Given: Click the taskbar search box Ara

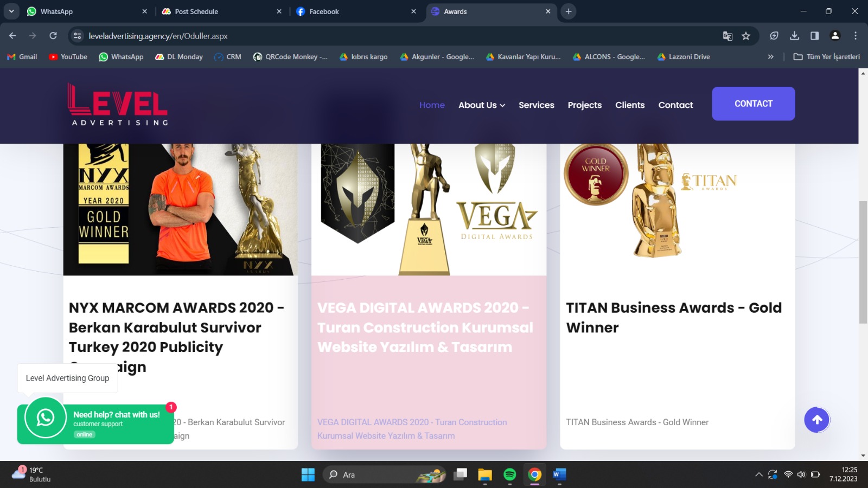Looking at the screenshot, I should pyautogui.click(x=385, y=475).
